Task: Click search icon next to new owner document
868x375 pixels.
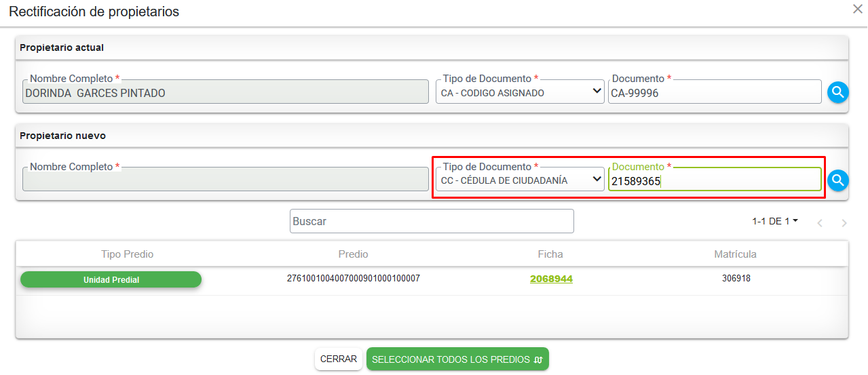Action: [x=837, y=180]
